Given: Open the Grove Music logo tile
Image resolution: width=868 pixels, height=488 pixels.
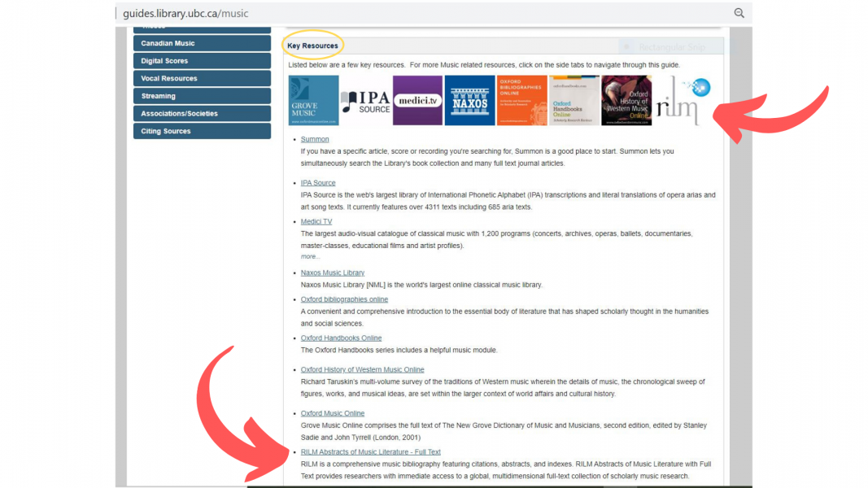Looking at the screenshot, I should coord(313,100).
